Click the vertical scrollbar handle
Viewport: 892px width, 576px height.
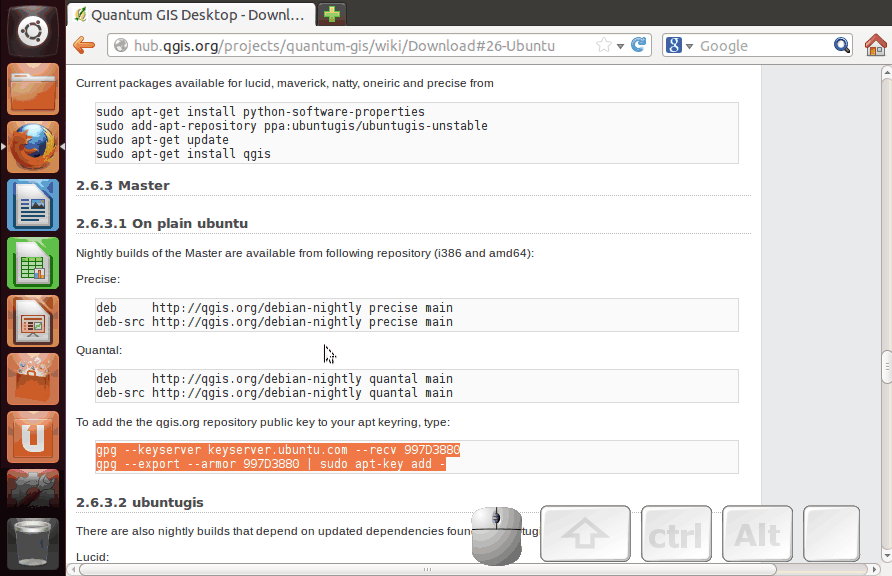coord(886,367)
